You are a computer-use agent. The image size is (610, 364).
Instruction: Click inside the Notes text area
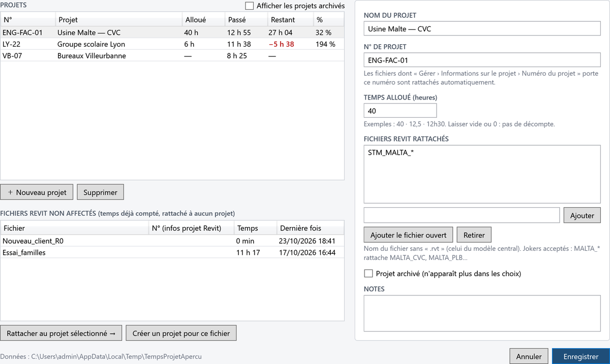point(482,314)
